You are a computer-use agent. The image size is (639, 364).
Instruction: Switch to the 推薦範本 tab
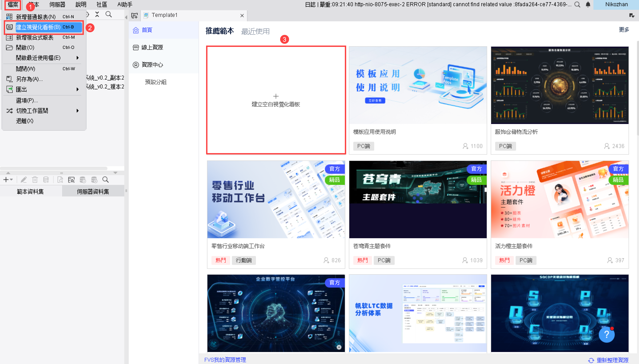(x=220, y=31)
